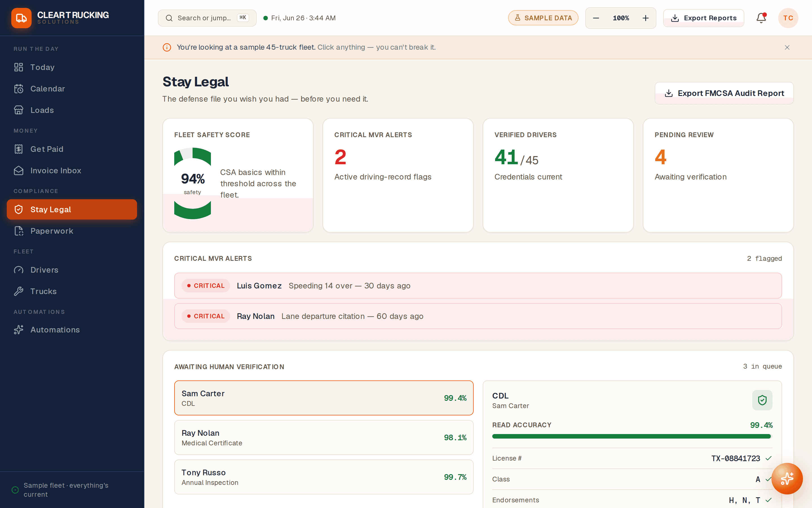812x508 pixels.
Task: Open the Loads storefront icon
Action: click(x=18, y=110)
